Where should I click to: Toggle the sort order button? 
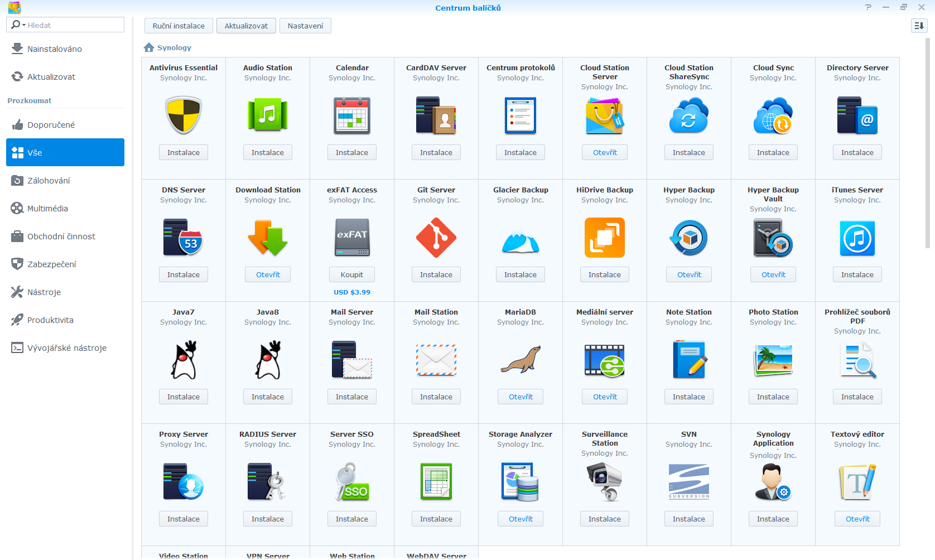pos(919,26)
